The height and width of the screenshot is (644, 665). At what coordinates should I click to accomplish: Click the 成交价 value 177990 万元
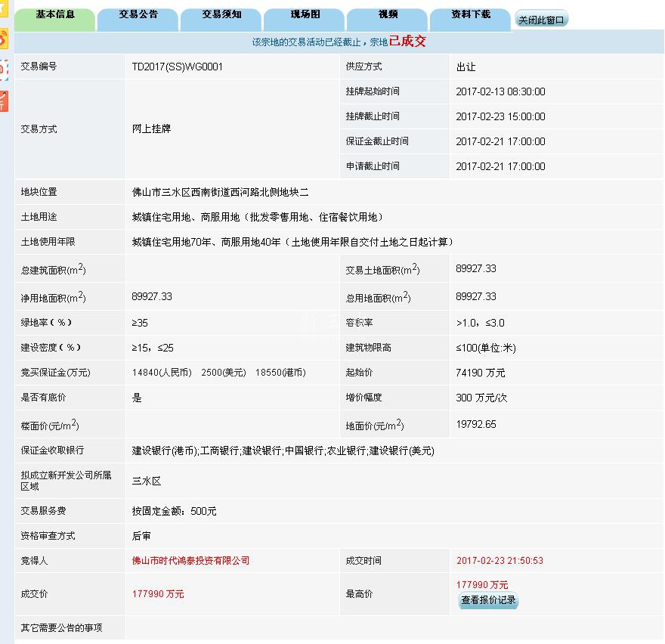[158, 594]
